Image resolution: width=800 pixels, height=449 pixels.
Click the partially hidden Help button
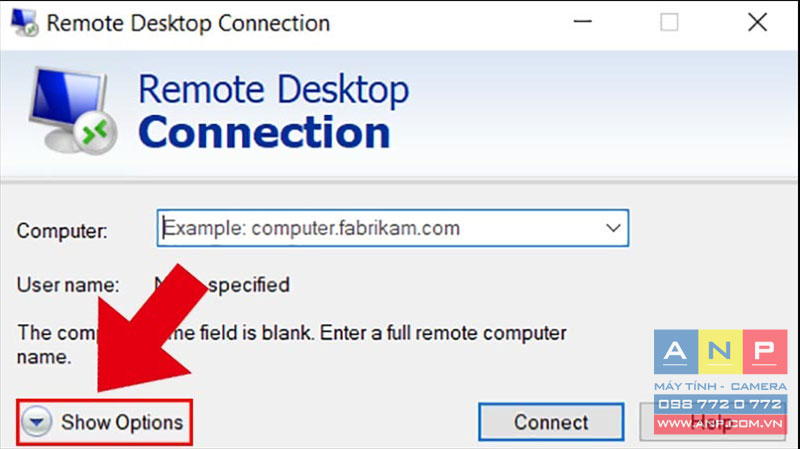click(712, 422)
